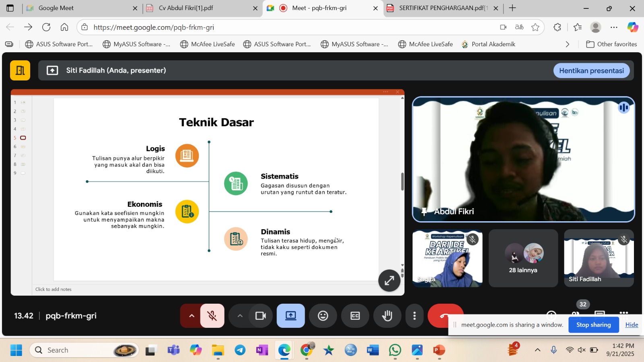
Task: Expand video settings arrow beside camera
Action: (x=240, y=316)
